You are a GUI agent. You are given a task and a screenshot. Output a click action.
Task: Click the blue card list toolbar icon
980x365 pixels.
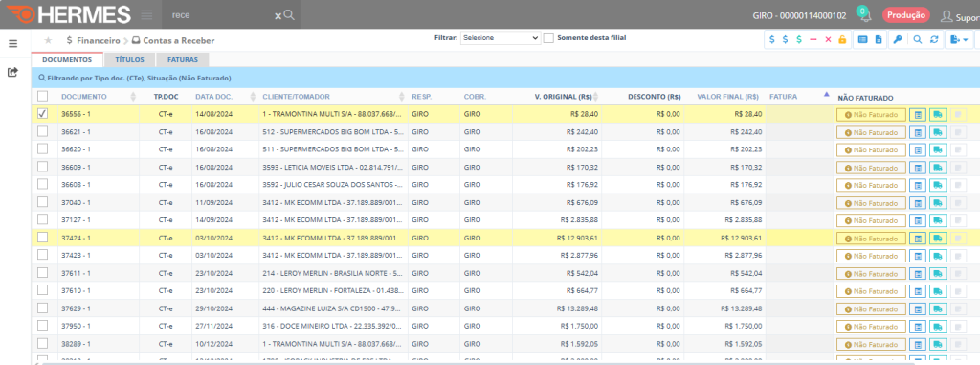862,39
